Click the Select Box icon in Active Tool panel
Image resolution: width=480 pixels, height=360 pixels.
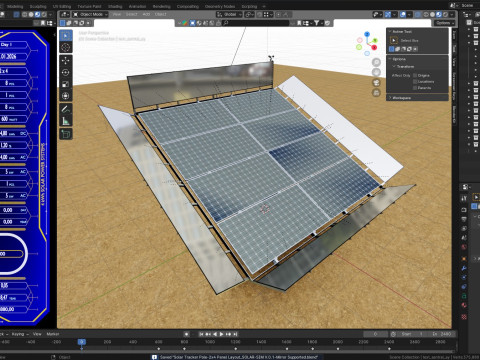point(394,40)
